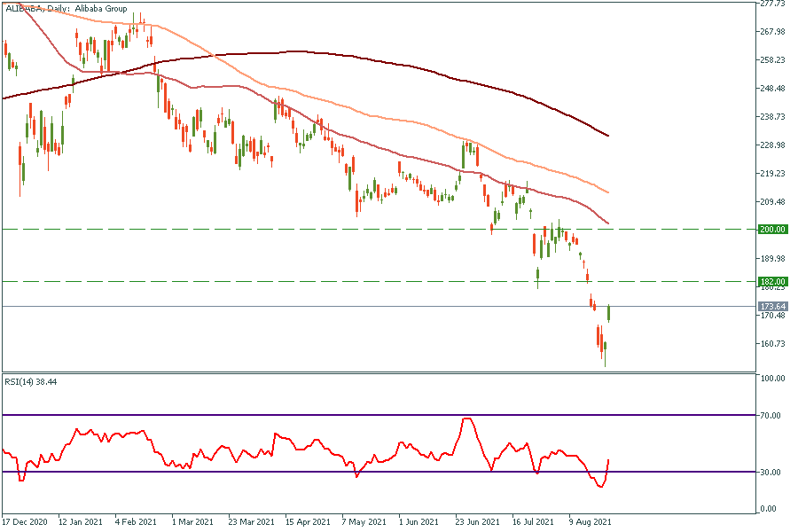
Task: Click the 17 Dec 2020 date label
Action: 24,522
